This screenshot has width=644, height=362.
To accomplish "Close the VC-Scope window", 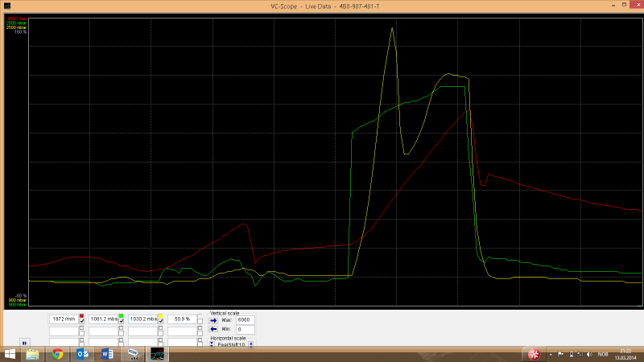I will pyautogui.click(x=638, y=5).
